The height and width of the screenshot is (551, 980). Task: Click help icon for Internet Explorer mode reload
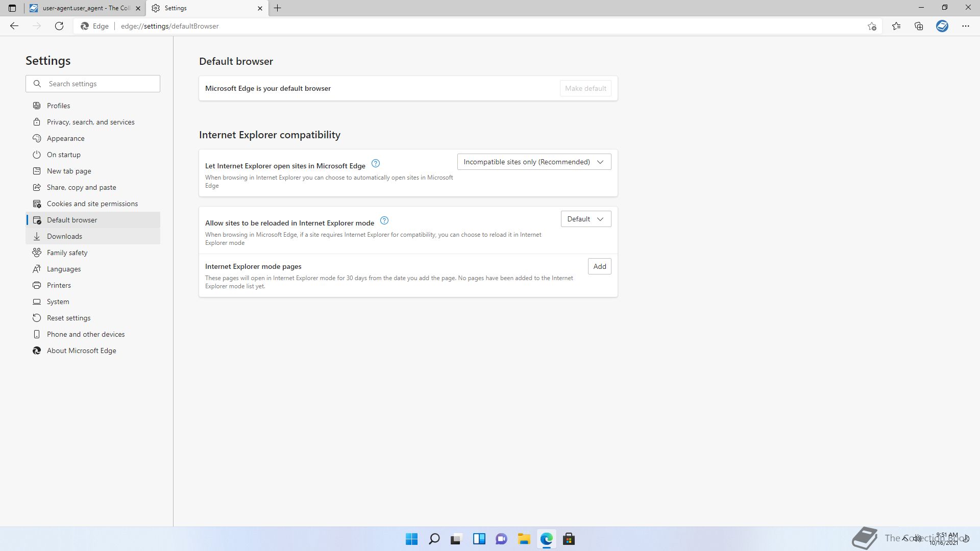384,220
